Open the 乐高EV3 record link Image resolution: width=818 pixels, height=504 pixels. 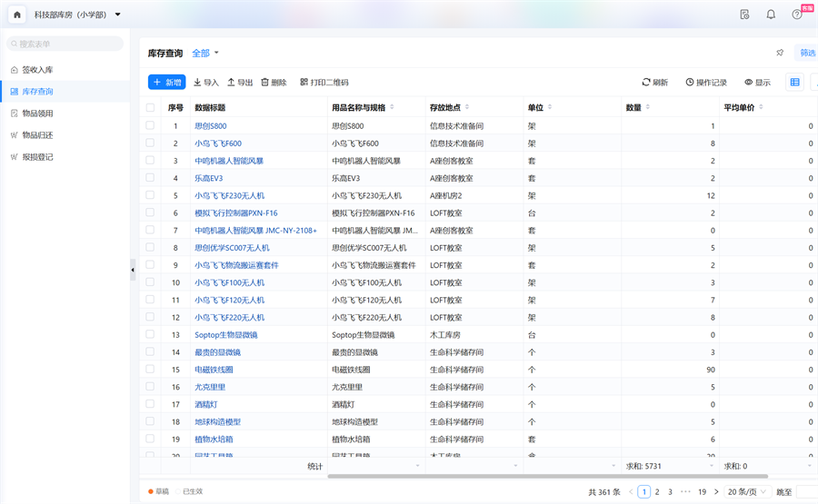tap(209, 178)
